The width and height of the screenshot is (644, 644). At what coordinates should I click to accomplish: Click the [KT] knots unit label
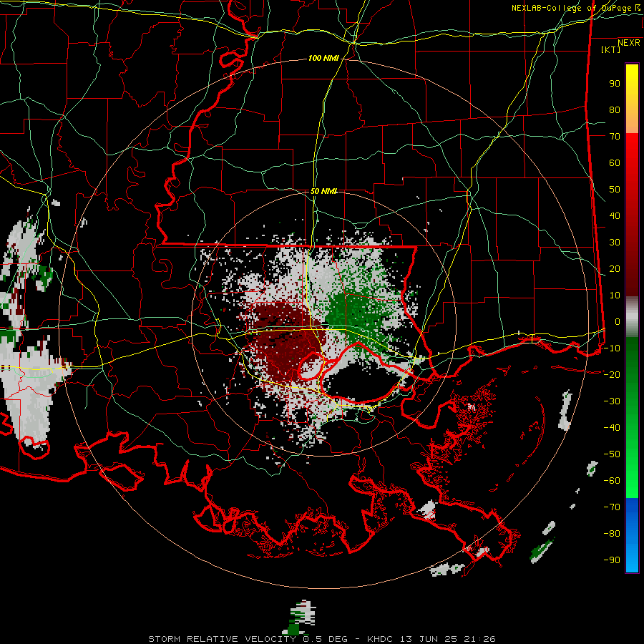pyautogui.click(x=610, y=49)
